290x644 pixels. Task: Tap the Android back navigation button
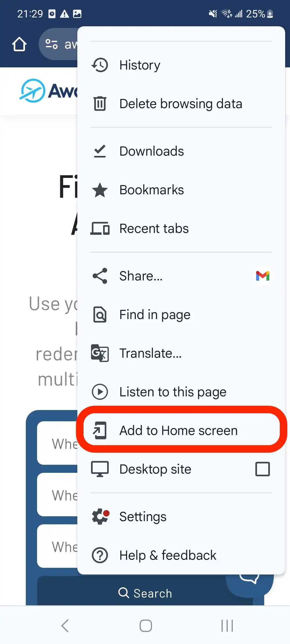[x=65, y=626]
